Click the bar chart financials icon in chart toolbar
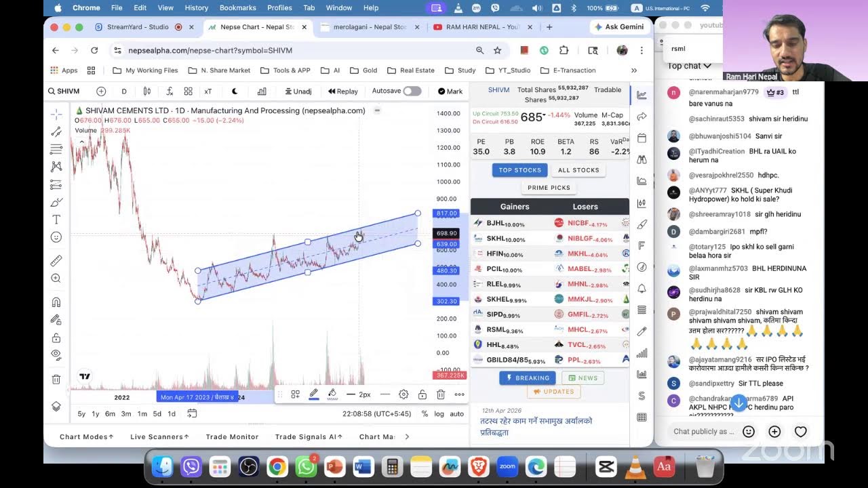The height and width of the screenshot is (488, 868). click(262, 91)
